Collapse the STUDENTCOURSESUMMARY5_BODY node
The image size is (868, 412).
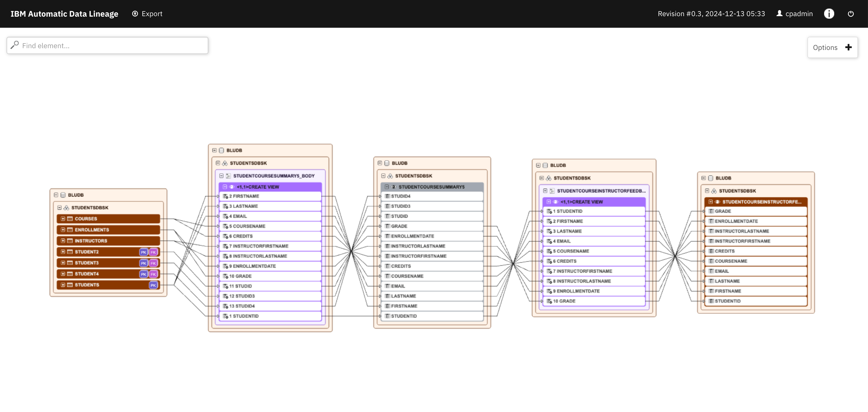click(221, 176)
